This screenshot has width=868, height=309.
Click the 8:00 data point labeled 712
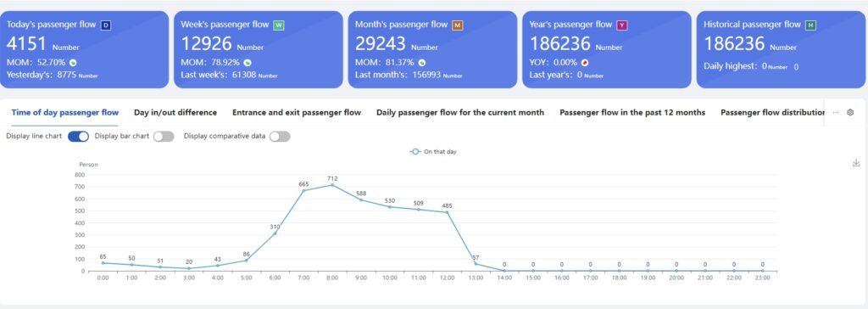332,185
